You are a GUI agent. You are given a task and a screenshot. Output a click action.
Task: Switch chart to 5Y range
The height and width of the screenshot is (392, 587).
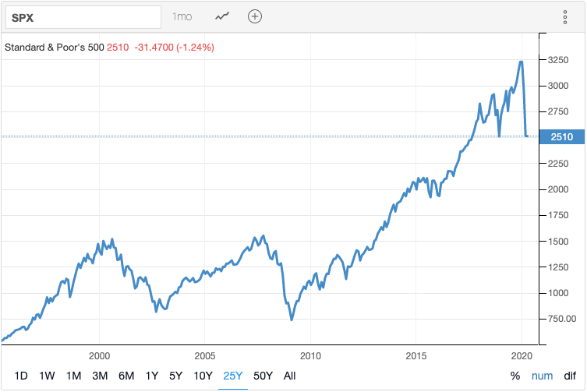[x=177, y=376]
